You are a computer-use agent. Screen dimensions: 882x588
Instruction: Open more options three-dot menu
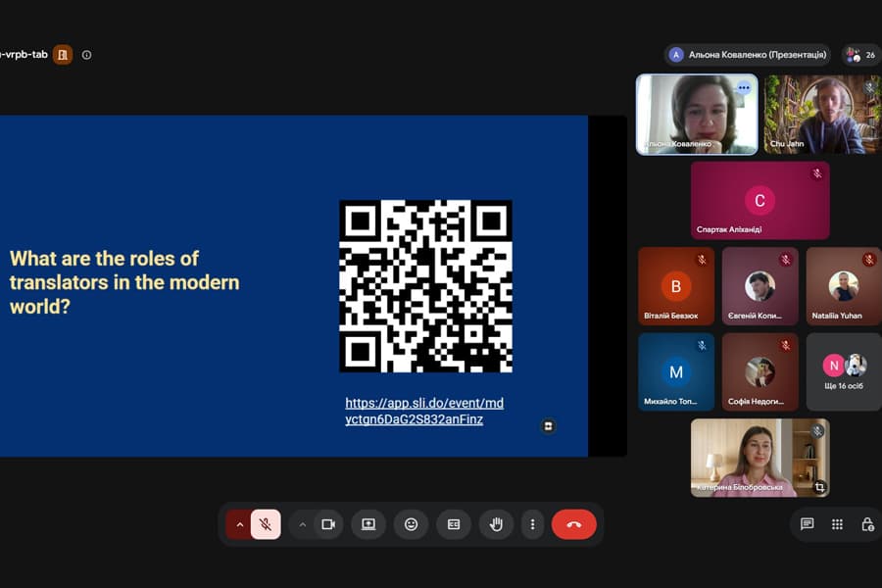[532, 524]
